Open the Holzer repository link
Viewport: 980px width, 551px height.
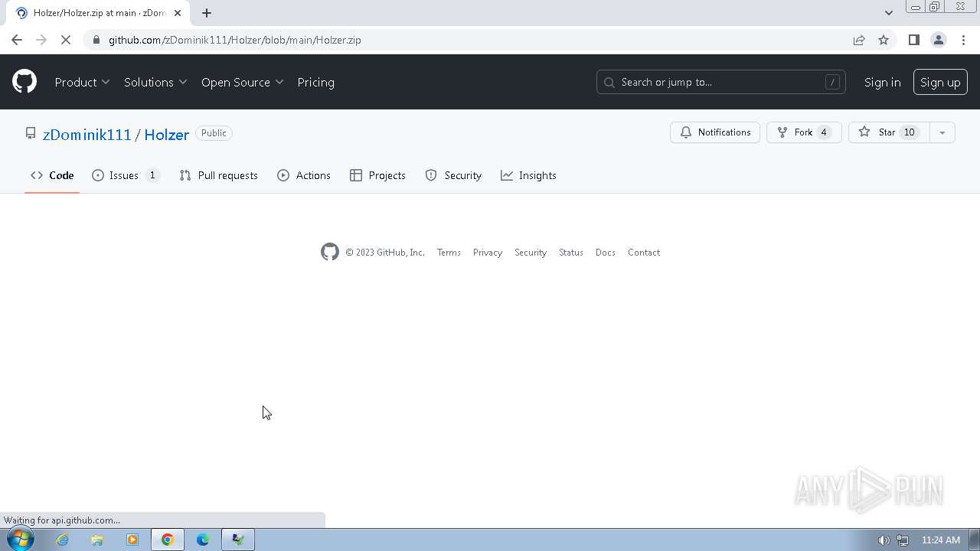click(166, 134)
